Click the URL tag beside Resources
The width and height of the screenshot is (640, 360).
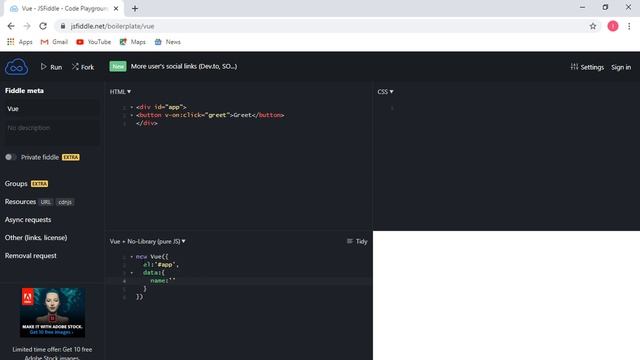pyautogui.click(x=46, y=202)
